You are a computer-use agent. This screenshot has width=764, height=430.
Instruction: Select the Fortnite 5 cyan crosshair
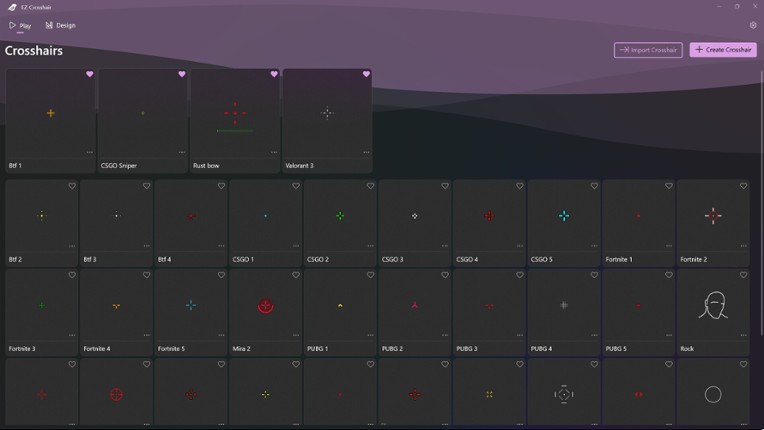click(191, 306)
